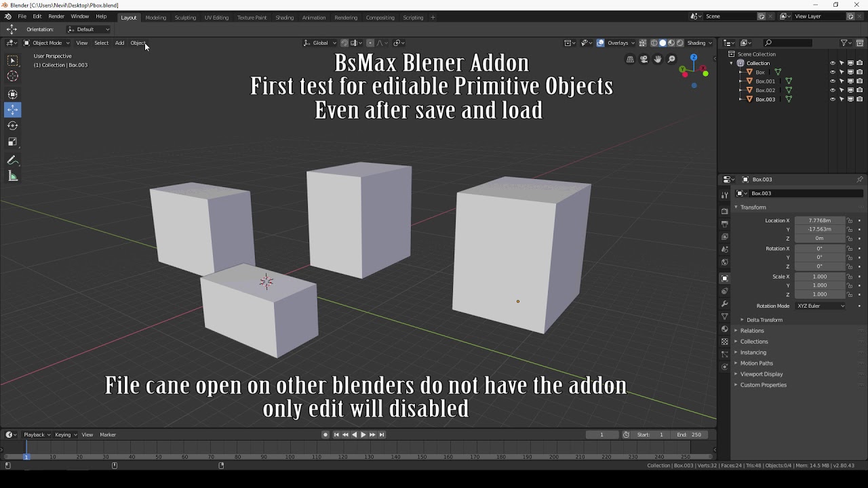Open the Shading options dropdown

point(700,43)
